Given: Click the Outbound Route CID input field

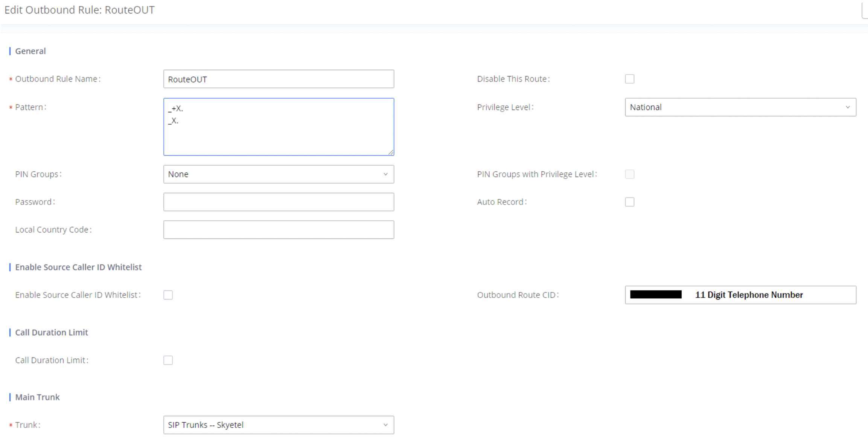Looking at the screenshot, I should [740, 295].
